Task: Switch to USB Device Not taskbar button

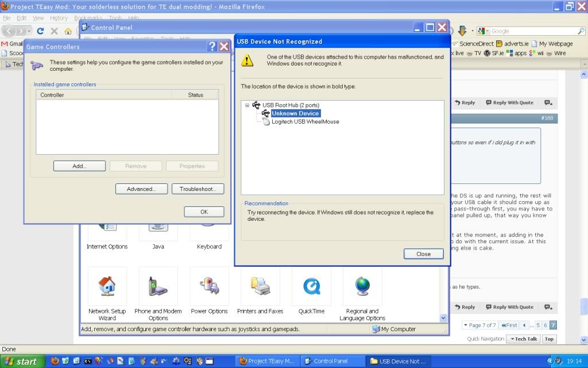Action: (x=399, y=361)
